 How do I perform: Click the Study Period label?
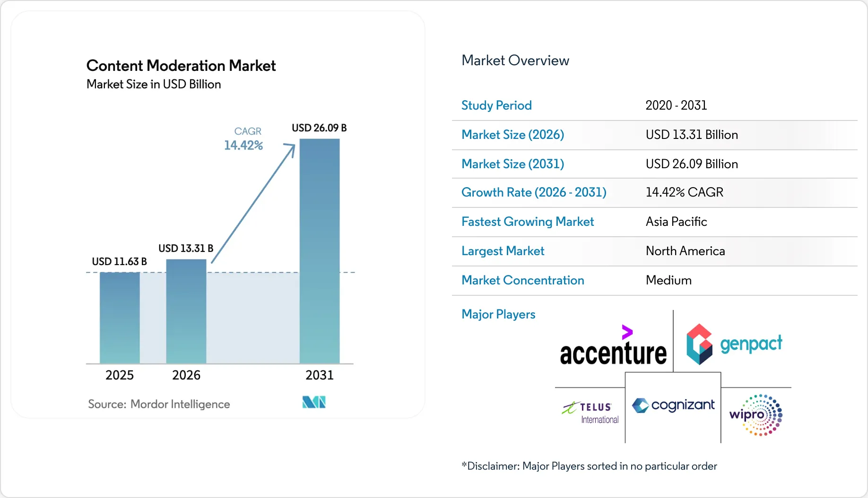[496, 105]
